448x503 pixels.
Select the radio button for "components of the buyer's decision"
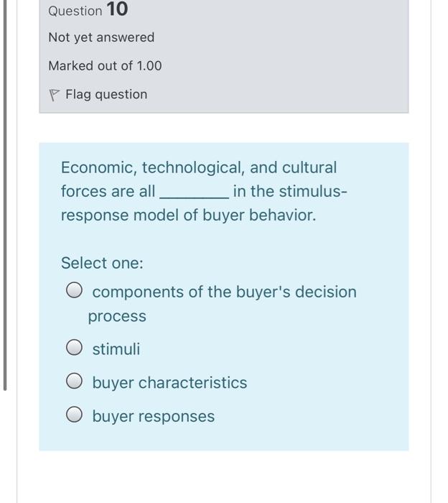tap(74, 292)
